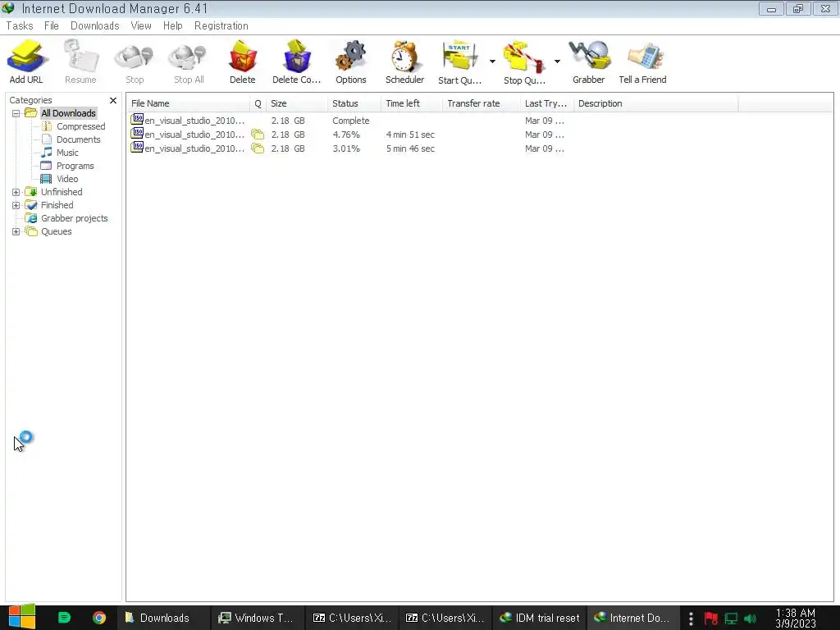Viewport: 840px width, 630px height.
Task: Select the Programs category
Action: pyautogui.click(x=75, y=166)
